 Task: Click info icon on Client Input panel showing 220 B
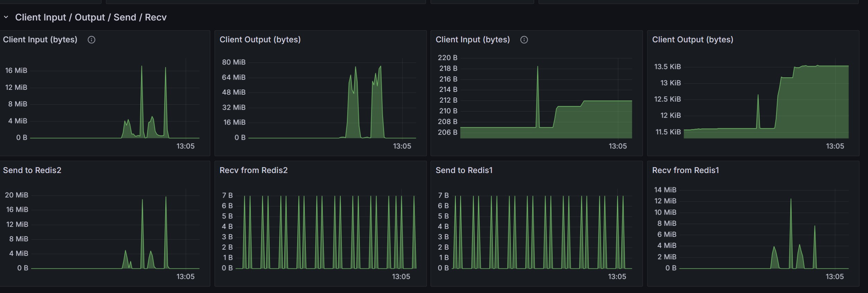click(524, 40)
